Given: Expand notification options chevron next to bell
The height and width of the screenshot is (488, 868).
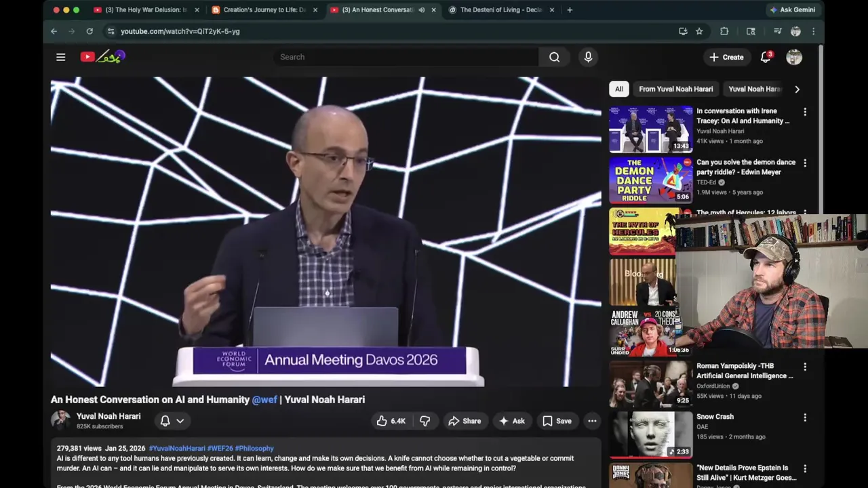Looking at the screenshot, I should point(180,421).
